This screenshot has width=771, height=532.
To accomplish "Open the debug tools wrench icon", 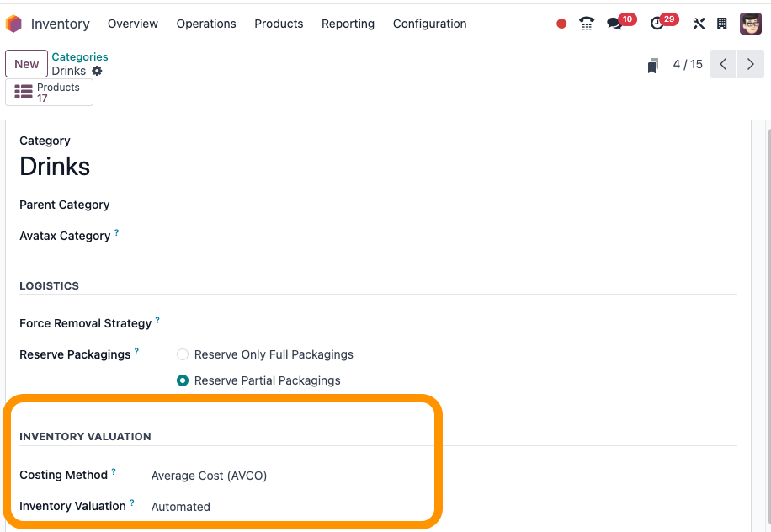I will coord(699,24).
